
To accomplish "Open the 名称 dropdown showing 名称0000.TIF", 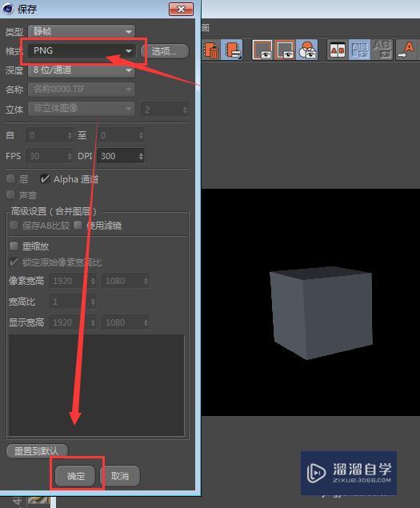I will click(x=82, y=90).
